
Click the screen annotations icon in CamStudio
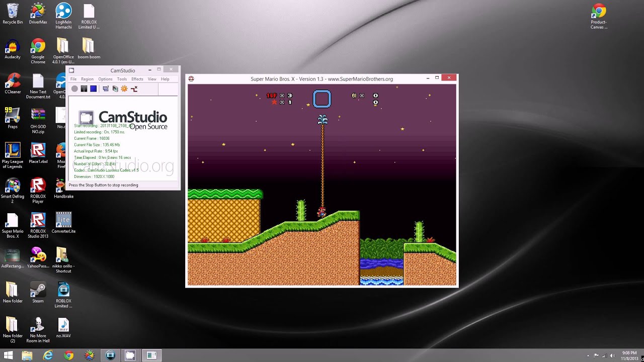pos(115,88)
